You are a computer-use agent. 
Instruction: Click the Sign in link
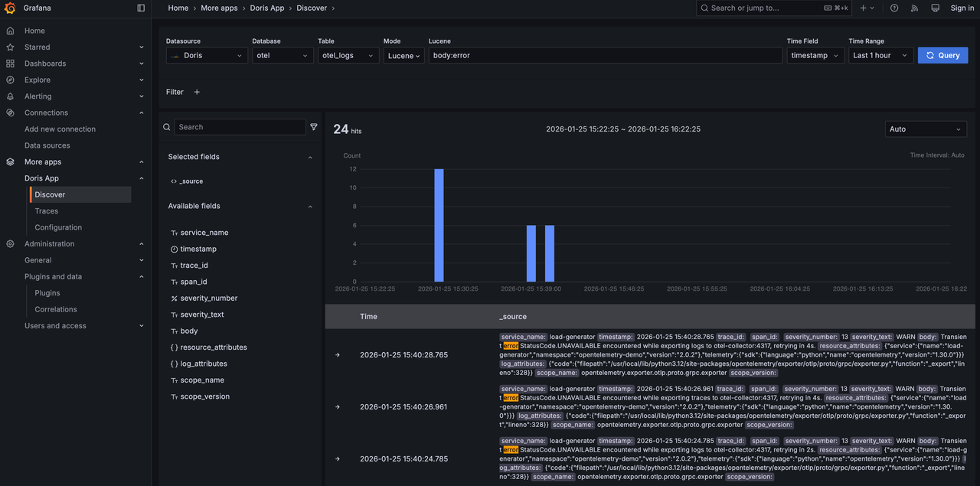click(x=962, y=8)
